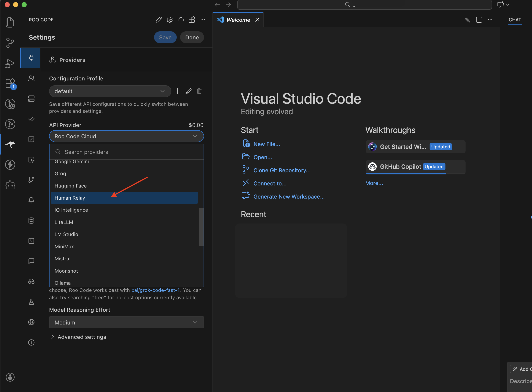Screen dimensions: 532x392
Task: Open the Extensions view with update badge
Action: pos(10,84)
